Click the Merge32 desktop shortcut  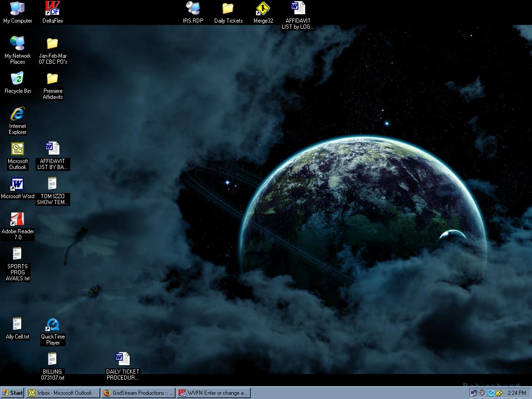click(263, 9)
